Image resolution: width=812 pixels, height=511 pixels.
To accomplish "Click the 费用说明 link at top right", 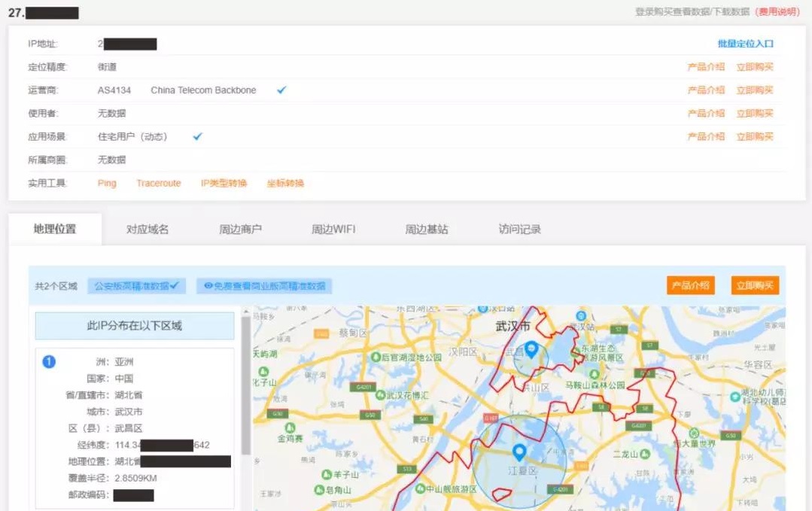I will click(x=778, y=11).
